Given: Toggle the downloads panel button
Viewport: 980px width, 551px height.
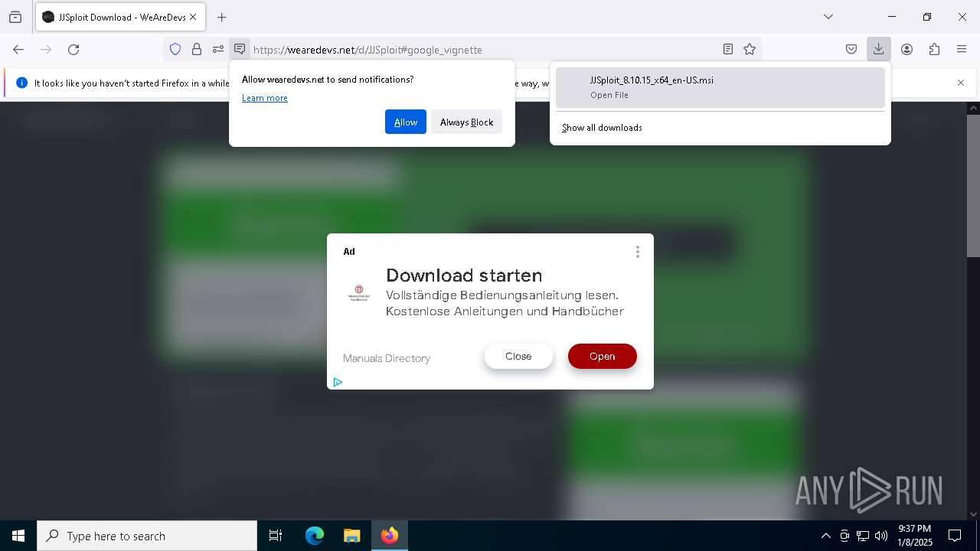Looking at the screenshot, I should pos(879,49).
